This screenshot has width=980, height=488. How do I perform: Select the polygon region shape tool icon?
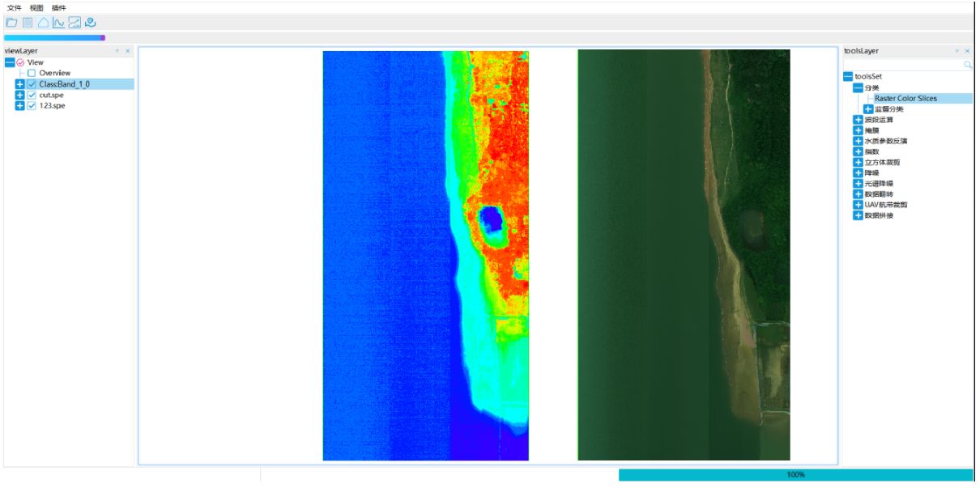point(43,23)
